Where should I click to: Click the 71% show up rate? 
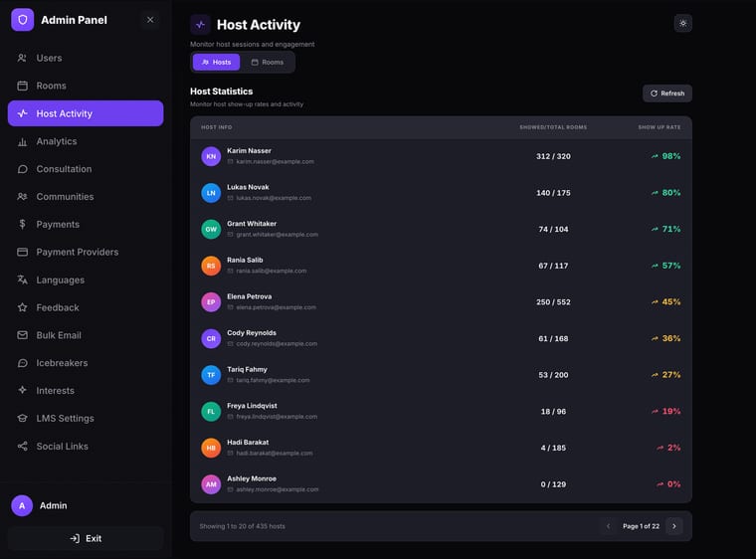point(671,229)
